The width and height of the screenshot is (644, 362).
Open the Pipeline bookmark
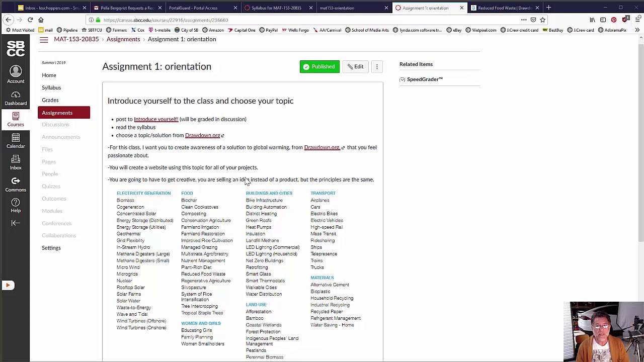click(x=67, y=30)
